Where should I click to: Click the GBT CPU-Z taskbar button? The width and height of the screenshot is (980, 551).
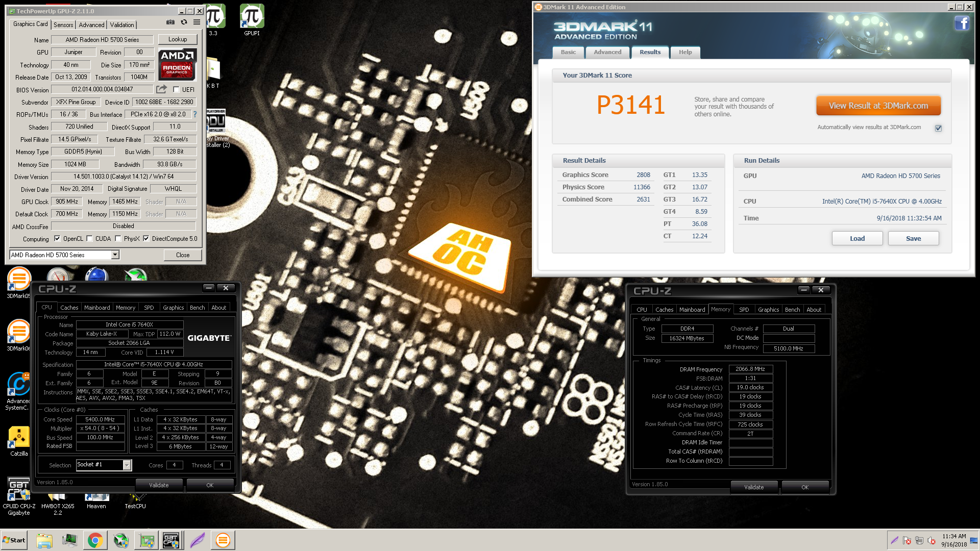click(170, 540)
